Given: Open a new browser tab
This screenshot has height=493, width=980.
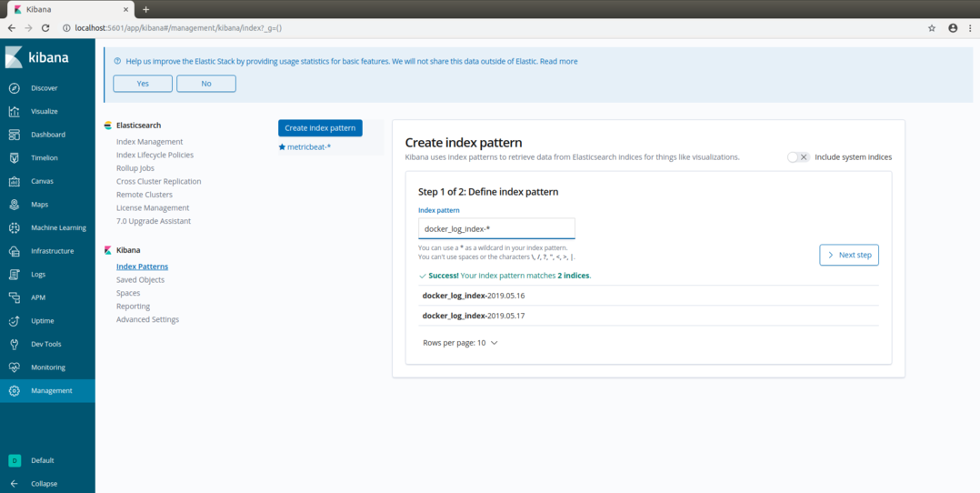Looking at the screenshot, I should (x=146, y=9).
